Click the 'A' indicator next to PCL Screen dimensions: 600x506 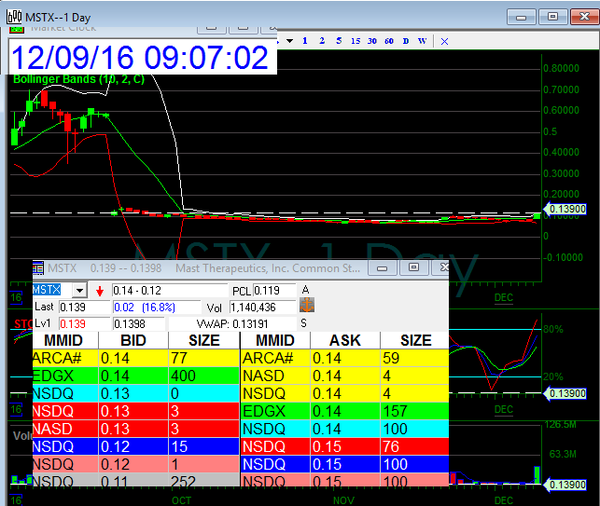[304, 290]
